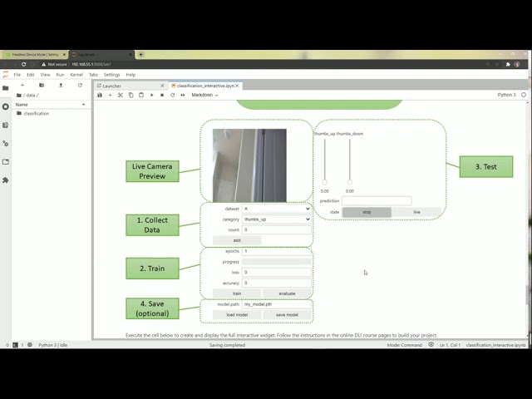Run the selected cell

pos(151,95)
